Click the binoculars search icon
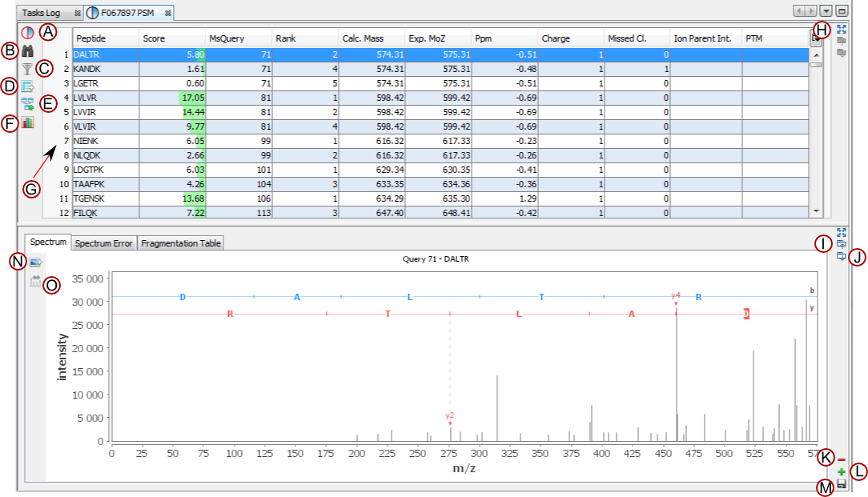Image resolution: width=868 pixels, height=497 pixels. (x=28, y=51)
